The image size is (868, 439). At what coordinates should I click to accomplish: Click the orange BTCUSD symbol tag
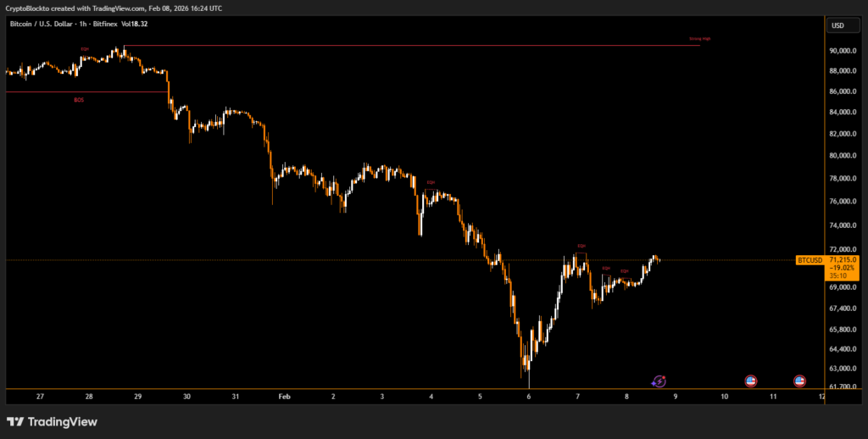point(810,259)
